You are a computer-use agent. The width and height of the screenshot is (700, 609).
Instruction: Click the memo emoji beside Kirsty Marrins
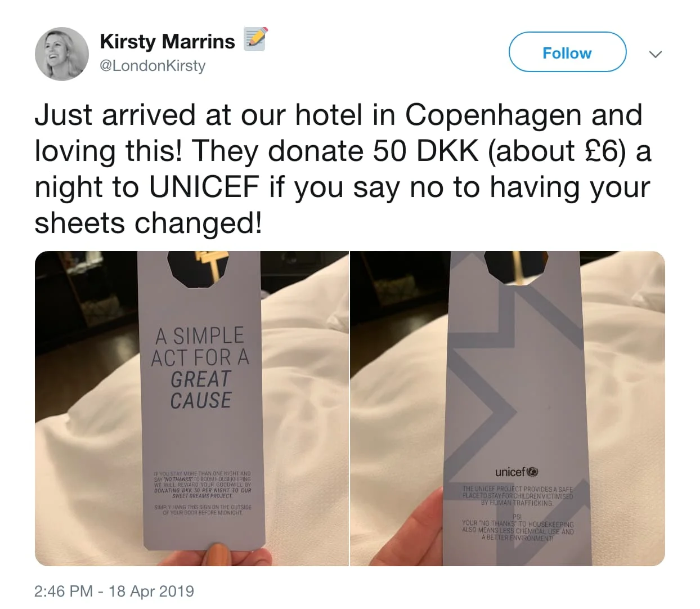[255, 39]
